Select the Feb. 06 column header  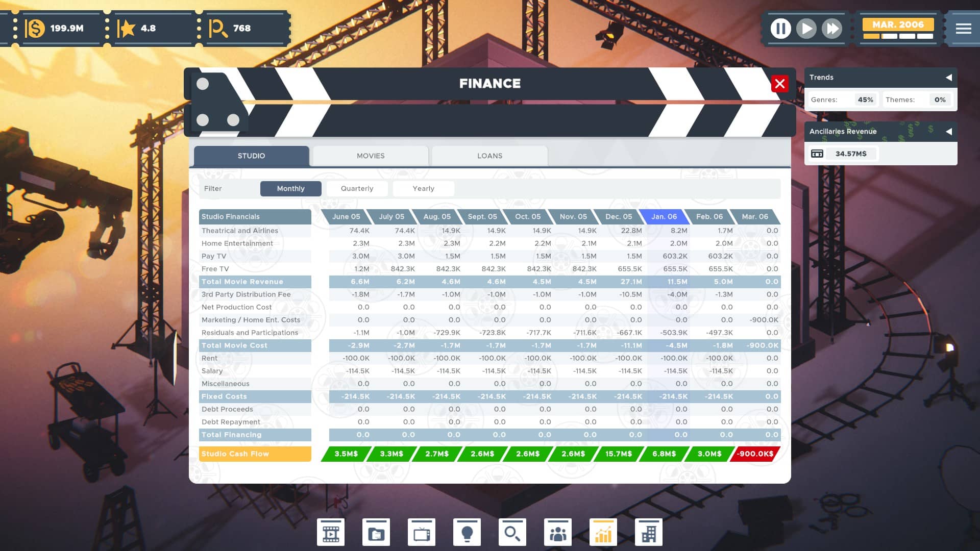pos(709,217)
